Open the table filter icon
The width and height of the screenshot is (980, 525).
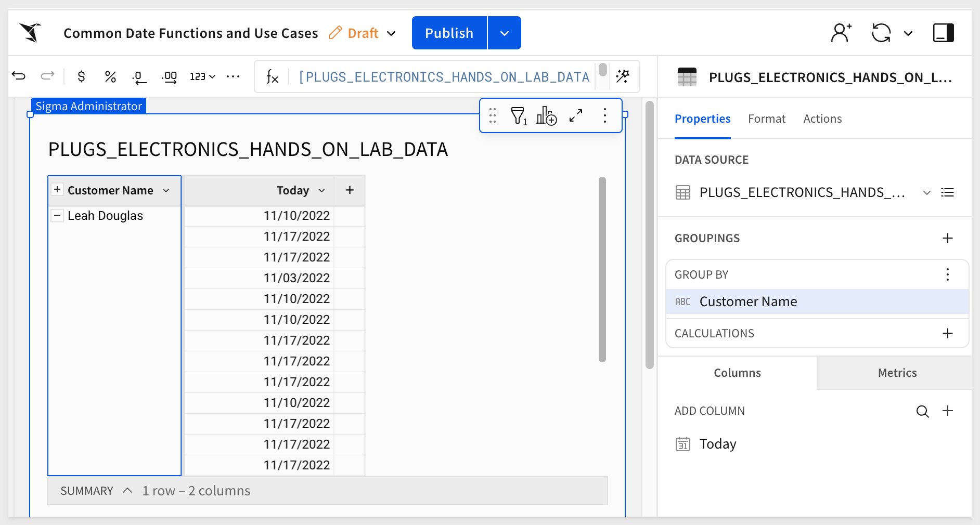point(519,115)
